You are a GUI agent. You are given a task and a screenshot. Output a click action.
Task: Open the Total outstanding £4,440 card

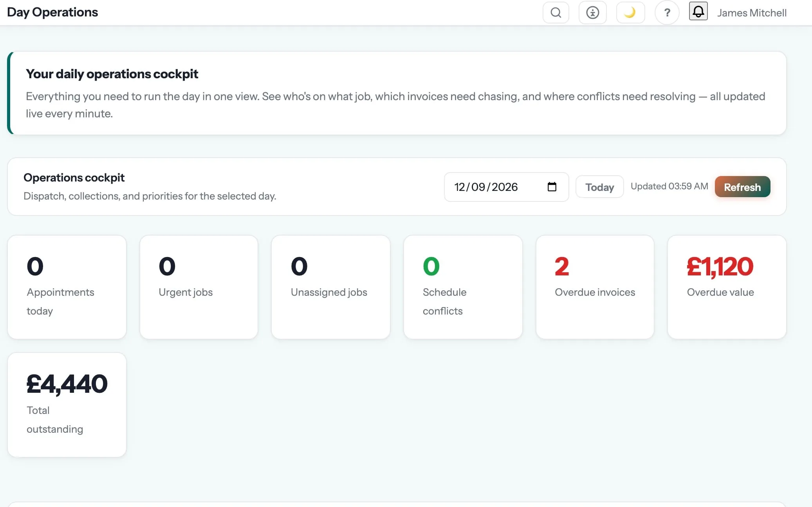coord(67,405)
